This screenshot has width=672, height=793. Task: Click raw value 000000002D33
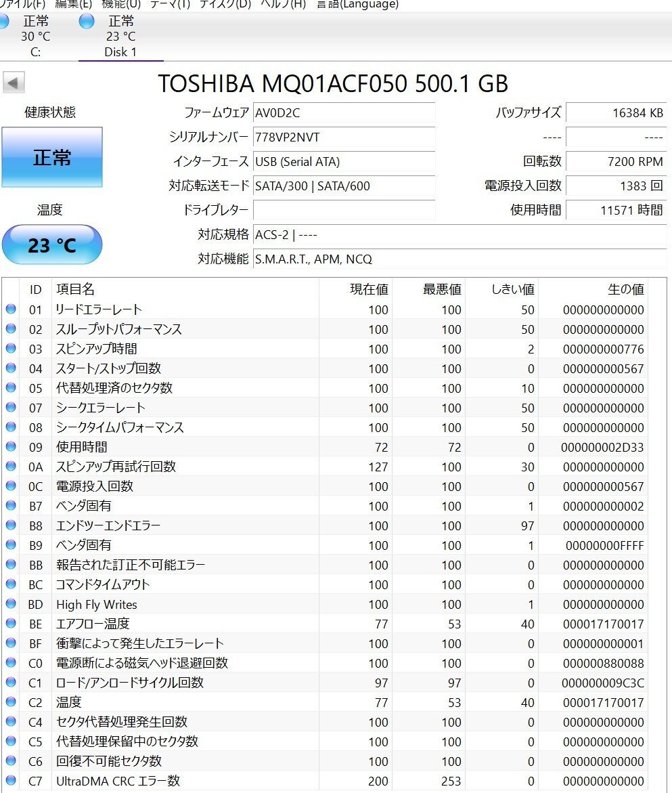click(x=602, y=447)
